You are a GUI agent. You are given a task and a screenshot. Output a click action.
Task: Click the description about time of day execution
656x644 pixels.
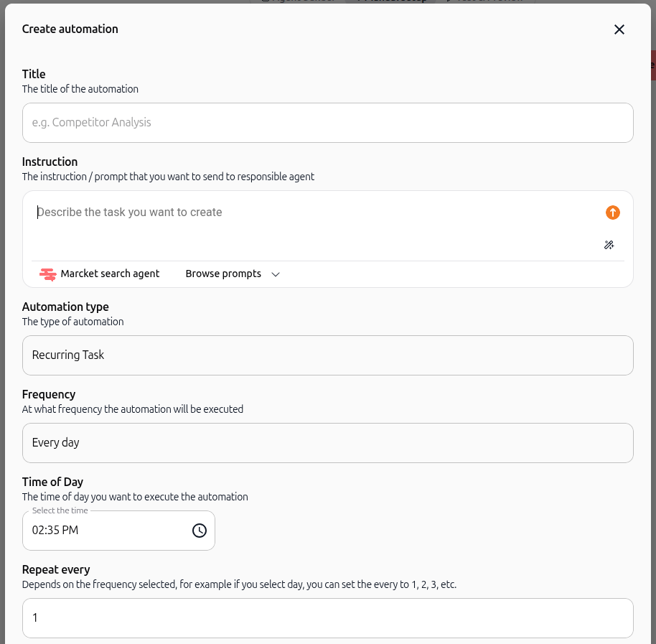click(x=135, y=497)
